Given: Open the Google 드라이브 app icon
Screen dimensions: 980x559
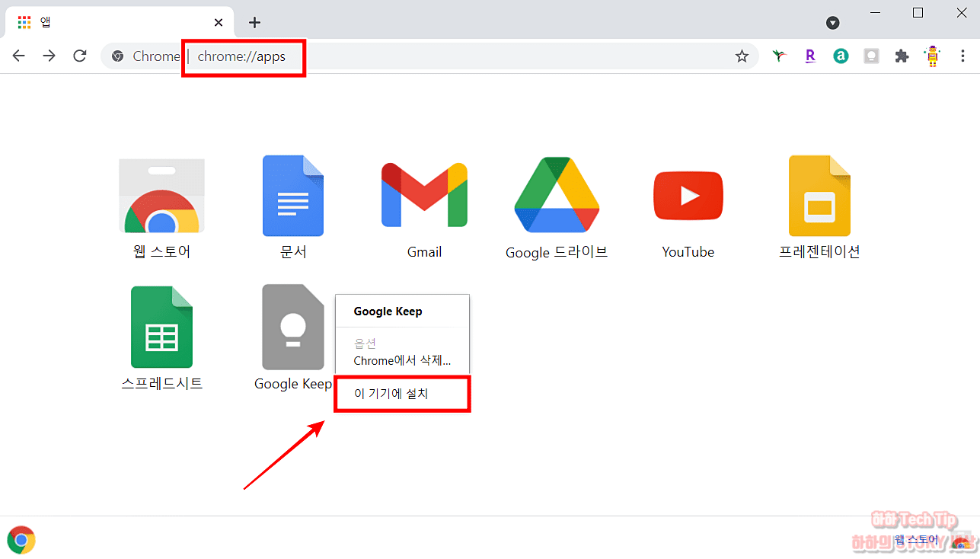Looking at the screenshot, I should tap(557, 195).
